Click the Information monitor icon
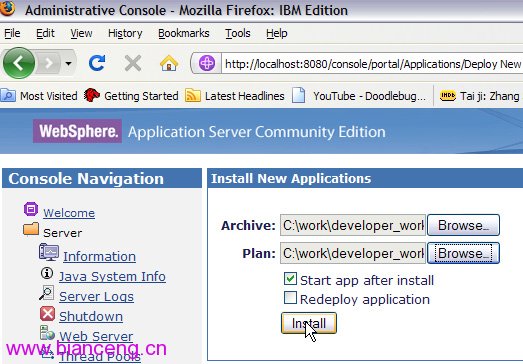 49,253
